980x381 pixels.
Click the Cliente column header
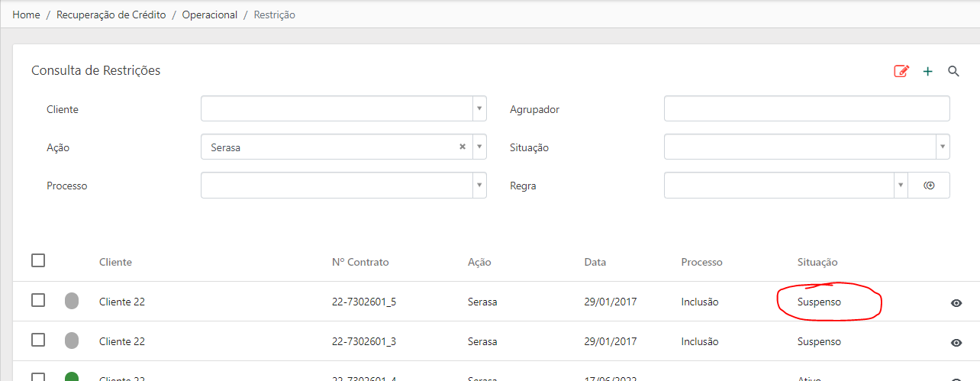point(115,262)
